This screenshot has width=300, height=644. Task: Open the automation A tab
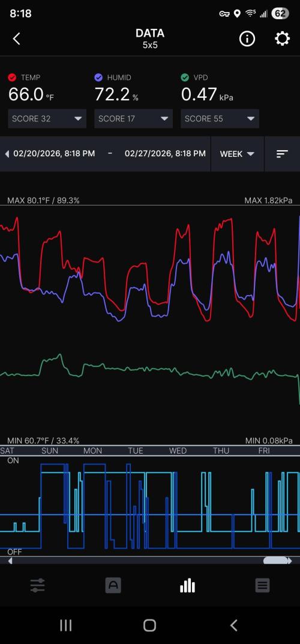tap(113, 585)
